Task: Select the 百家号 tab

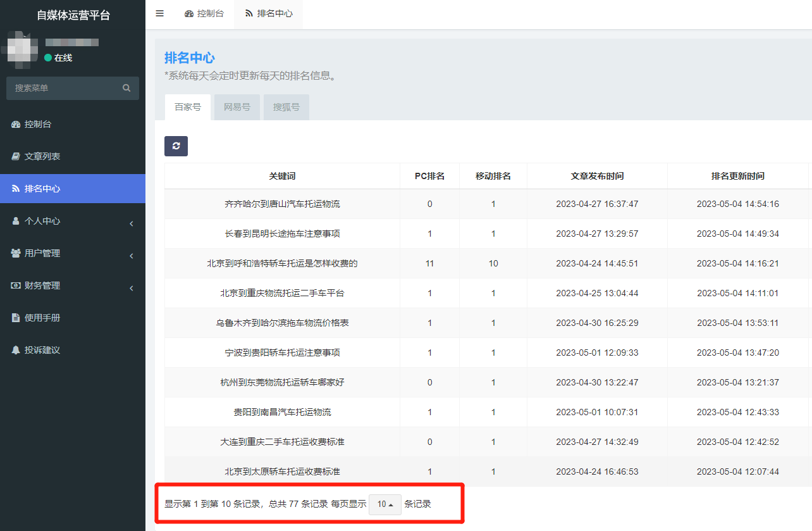Action: (188, 107)
